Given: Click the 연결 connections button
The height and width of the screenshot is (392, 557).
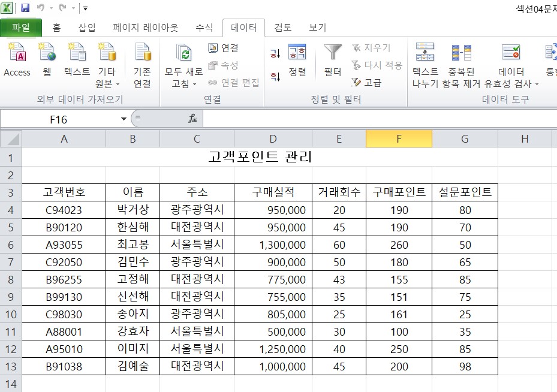Looking at the screenshot, I should [223, 48].
